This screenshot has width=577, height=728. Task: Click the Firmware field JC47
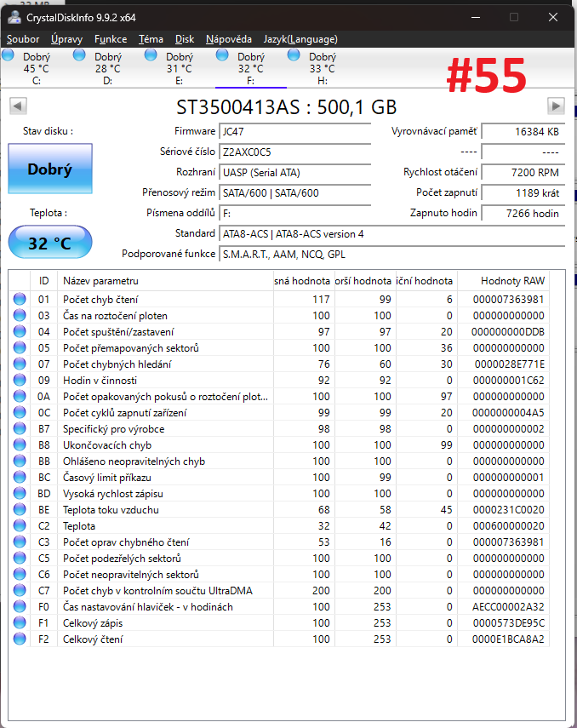click(x=294, y=131)
